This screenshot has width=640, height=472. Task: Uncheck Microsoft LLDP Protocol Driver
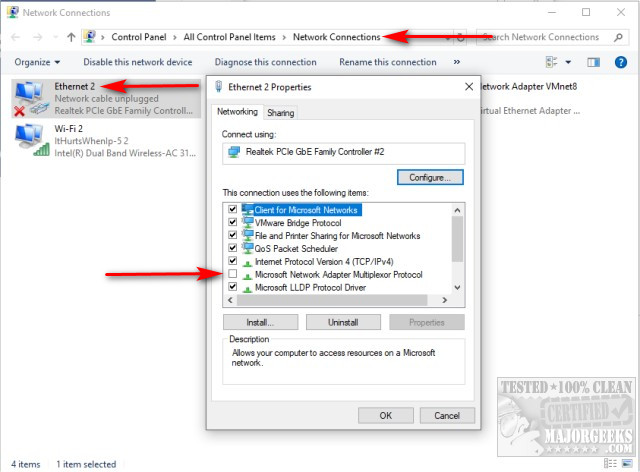click(x=233, y=287)
